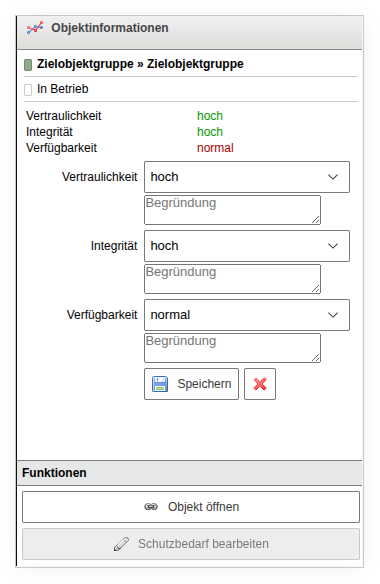Click the pencil icon beside Schutzbedarf bearbeiten
This screenshot has height=584, width=380.
point(121,544)
